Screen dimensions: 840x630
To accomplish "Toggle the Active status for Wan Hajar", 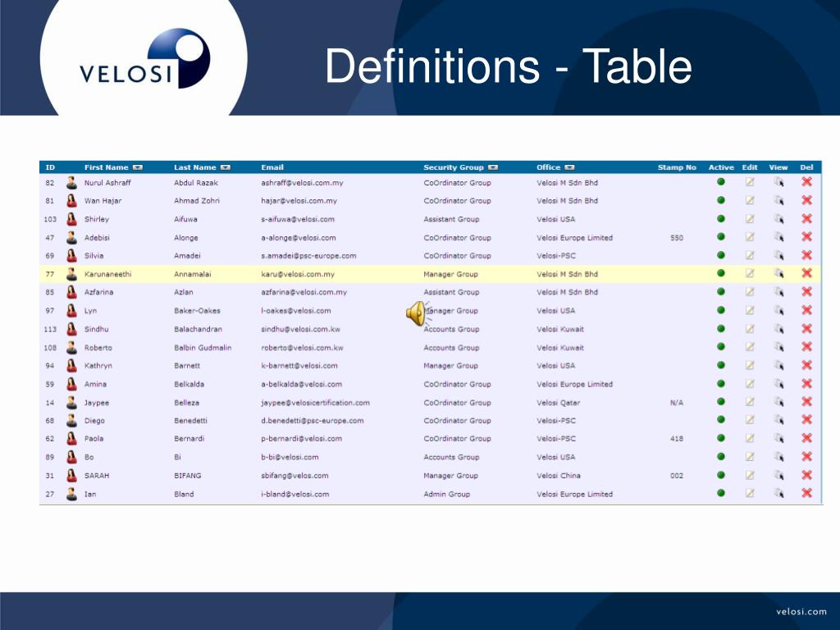I will [721, 200].
